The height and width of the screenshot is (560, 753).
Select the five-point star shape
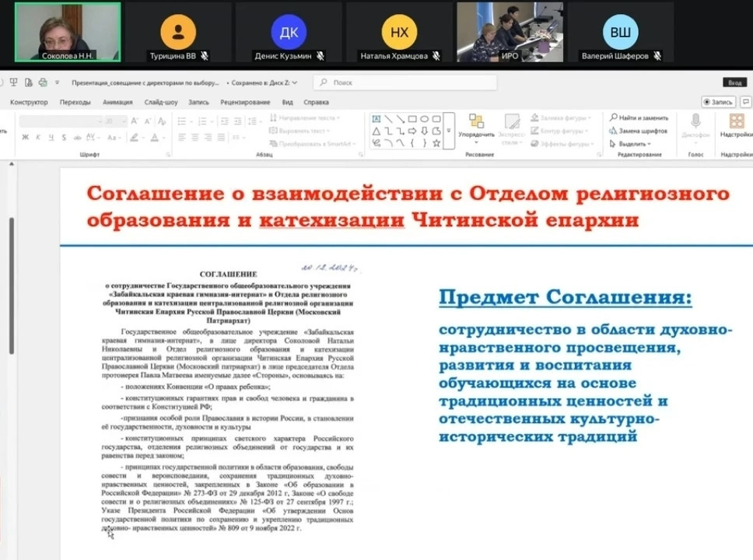[x=436, y=143]
